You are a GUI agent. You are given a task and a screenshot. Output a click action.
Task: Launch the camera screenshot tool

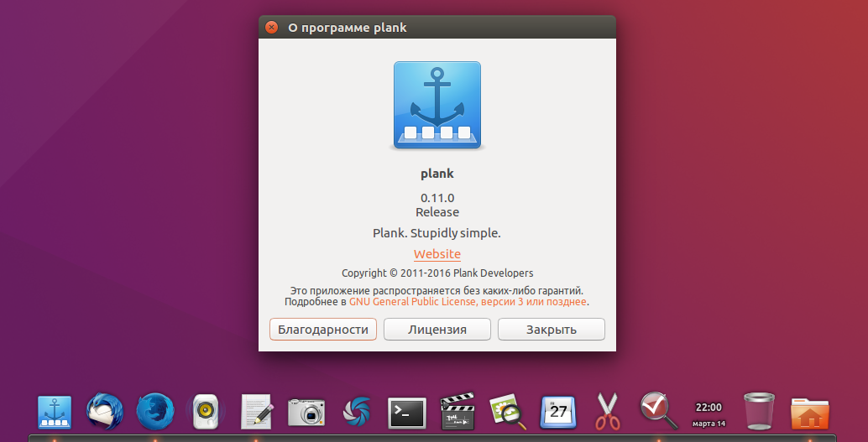306,413
